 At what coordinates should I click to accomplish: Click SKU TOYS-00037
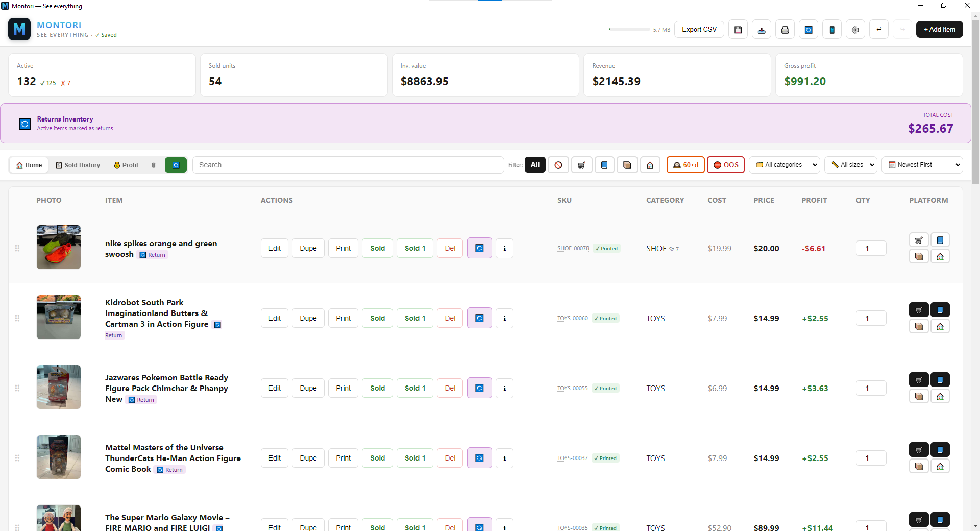click(x=573, y=458)
